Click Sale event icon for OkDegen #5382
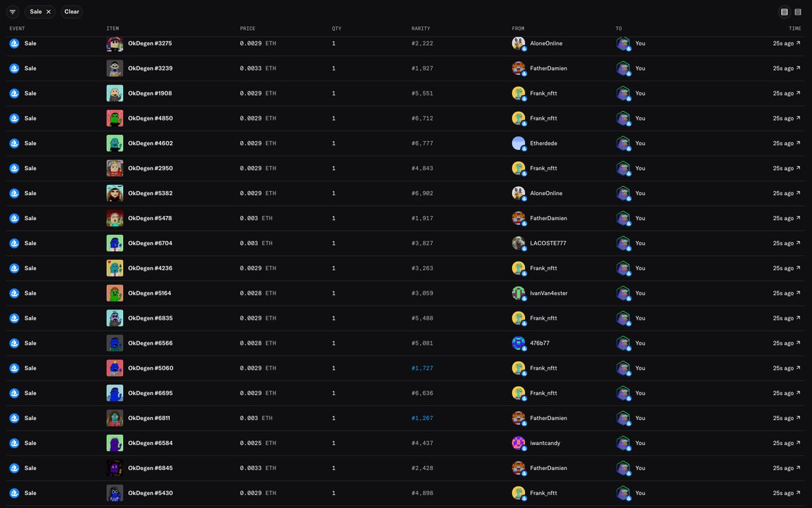 point(14,193)
